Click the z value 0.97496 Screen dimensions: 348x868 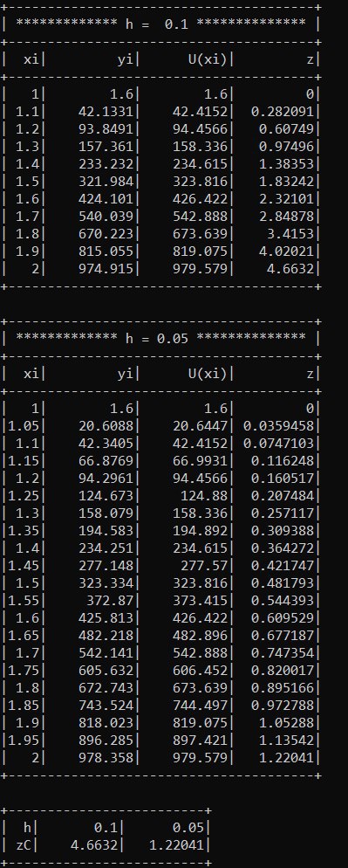[286, 147]
